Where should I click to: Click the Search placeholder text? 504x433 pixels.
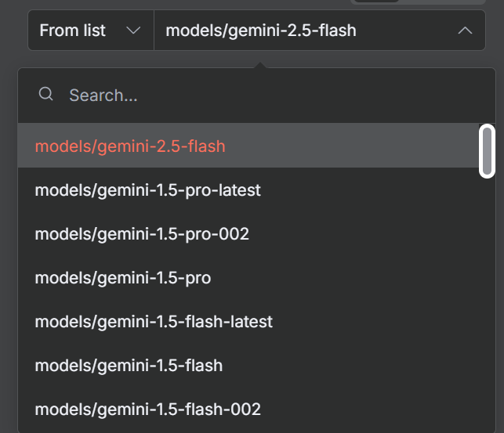point(103,96)
